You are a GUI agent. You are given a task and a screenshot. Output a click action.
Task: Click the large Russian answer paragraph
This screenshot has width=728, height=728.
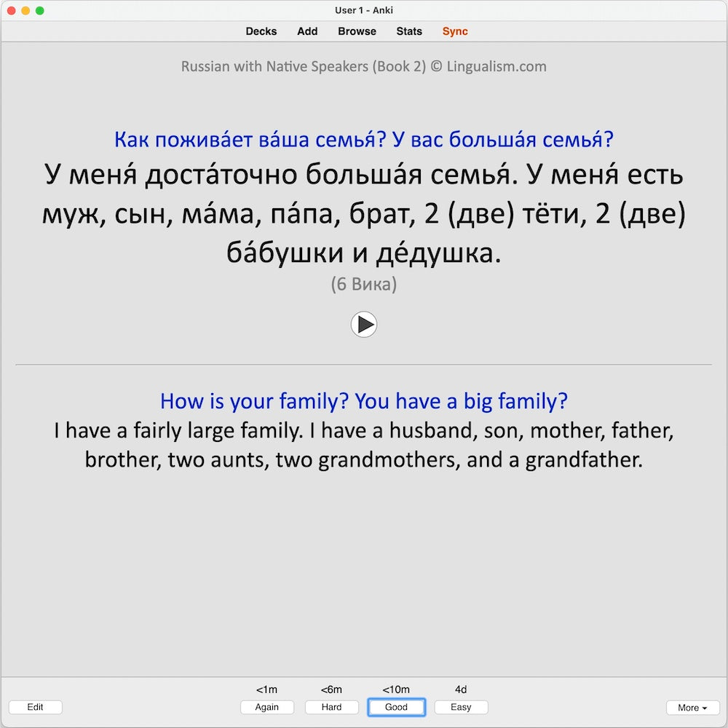pyautogui.click(x=364, y=215)
